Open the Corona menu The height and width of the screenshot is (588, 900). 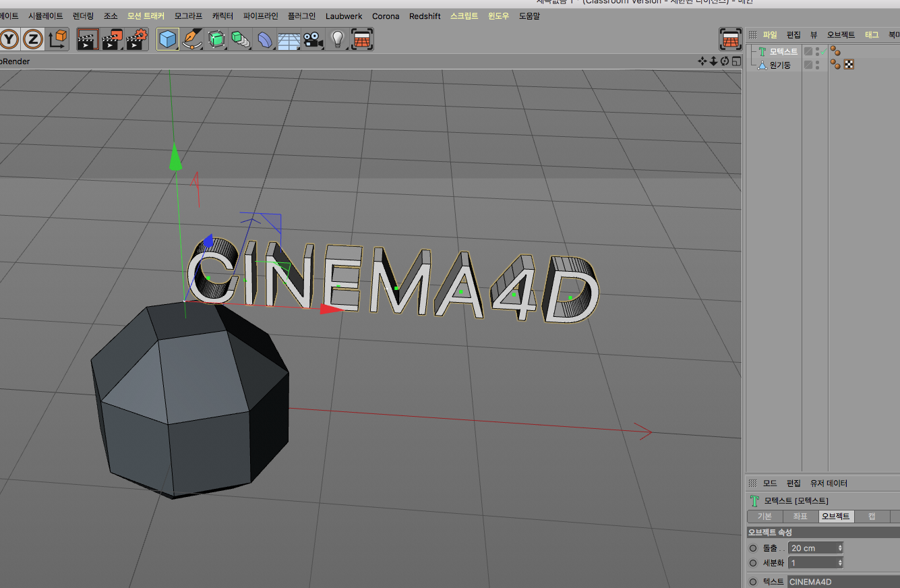(x=386, y=16)
